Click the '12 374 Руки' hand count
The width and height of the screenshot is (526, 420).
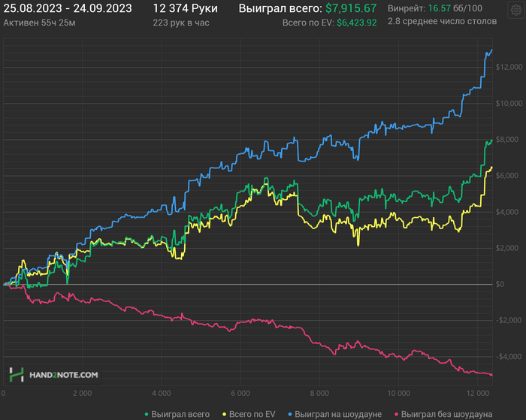[x=185, y=8]
